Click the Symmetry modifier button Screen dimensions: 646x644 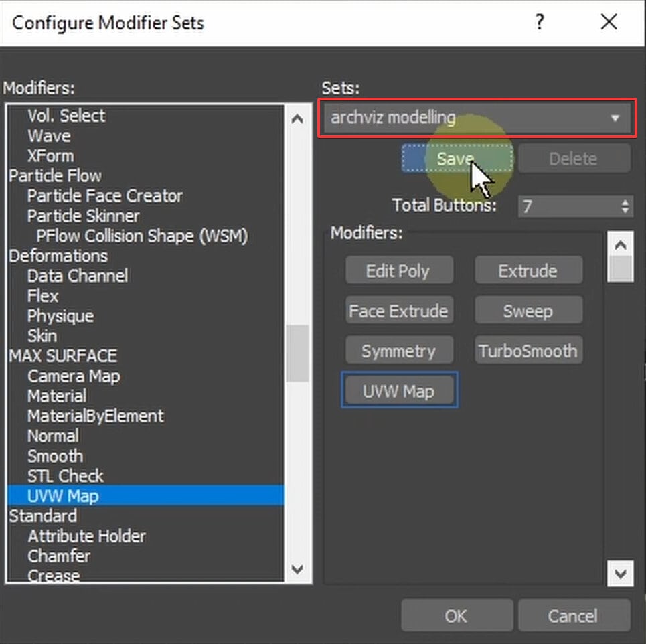click(399, 349)
